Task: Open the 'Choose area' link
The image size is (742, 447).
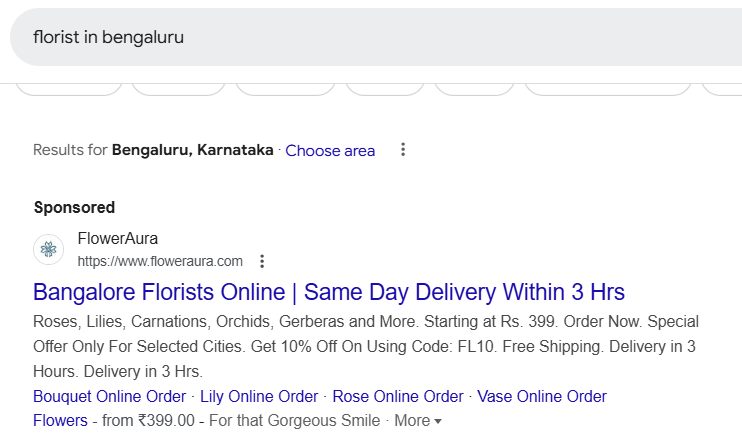Action: [x=330, y=150]
